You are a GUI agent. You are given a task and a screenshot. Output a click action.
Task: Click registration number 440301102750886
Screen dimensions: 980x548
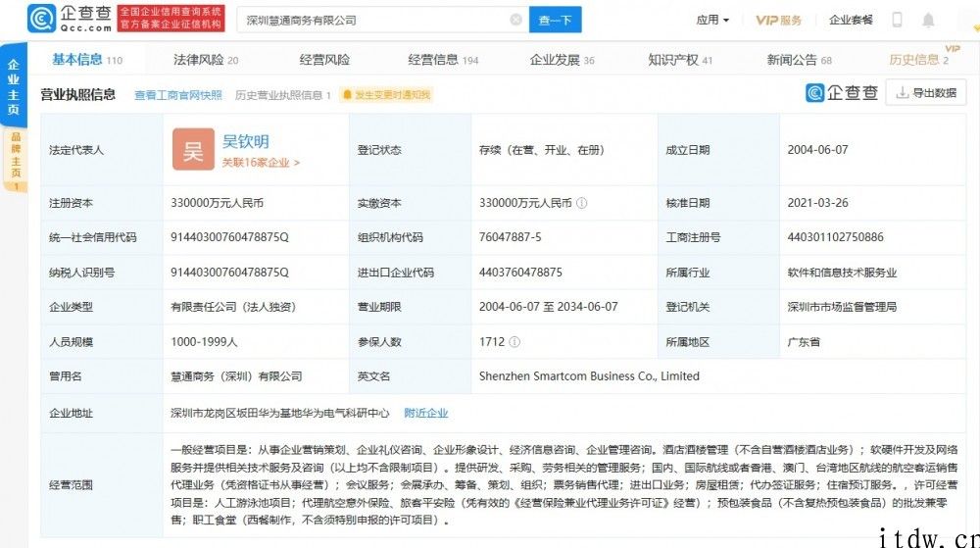click(836, 237)
